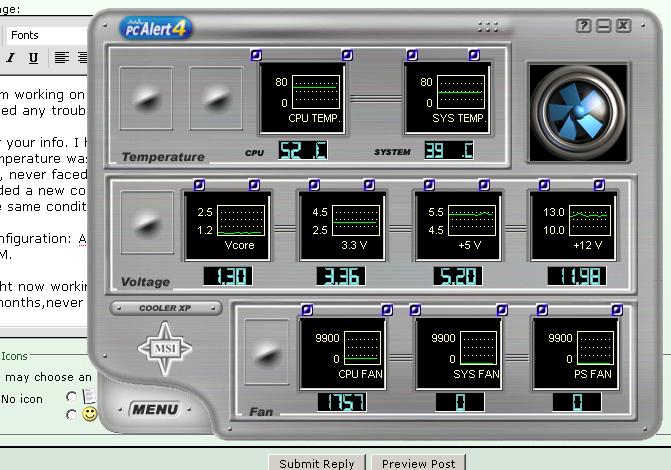Click the PC Alert 4 logo
The width and height of the screenshot is (671, 470).
click(x=155, y=27)
